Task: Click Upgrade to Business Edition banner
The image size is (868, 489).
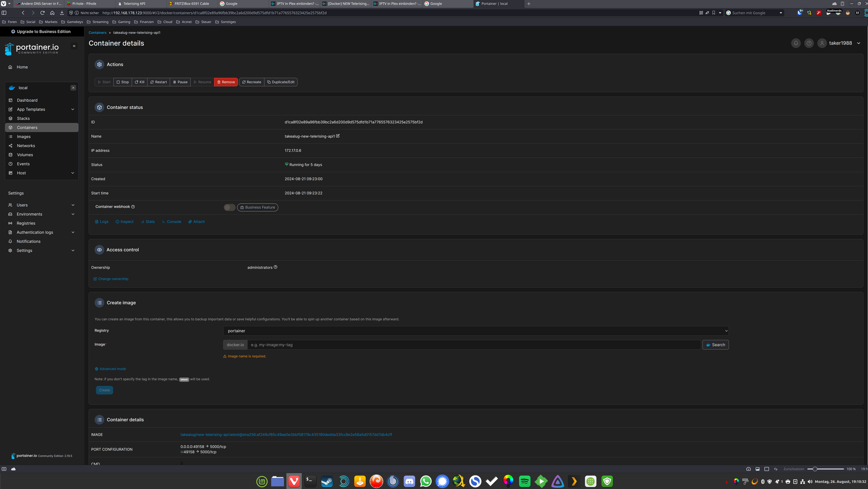Action: point(42,32)
